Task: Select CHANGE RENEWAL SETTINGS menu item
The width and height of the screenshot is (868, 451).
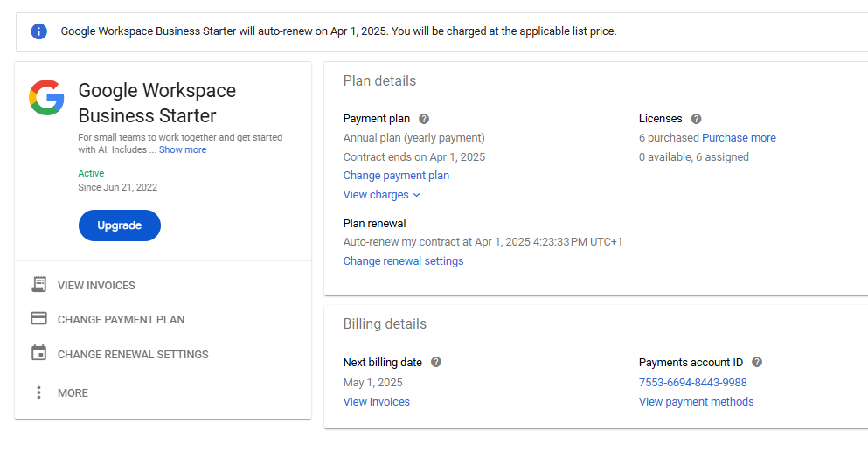Action: click(x=133, y=355)
